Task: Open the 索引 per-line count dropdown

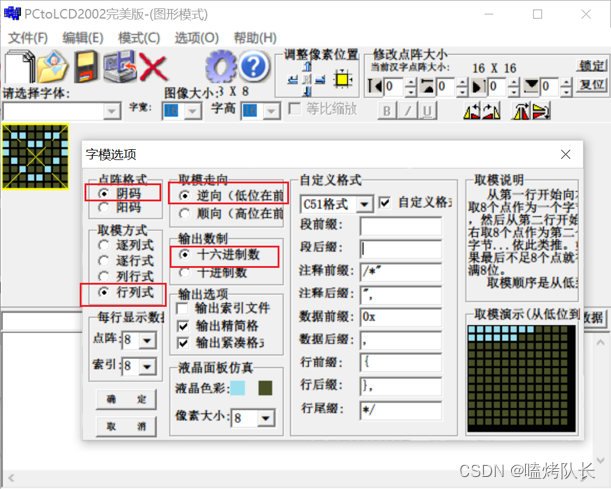Action: pos(147,367)
